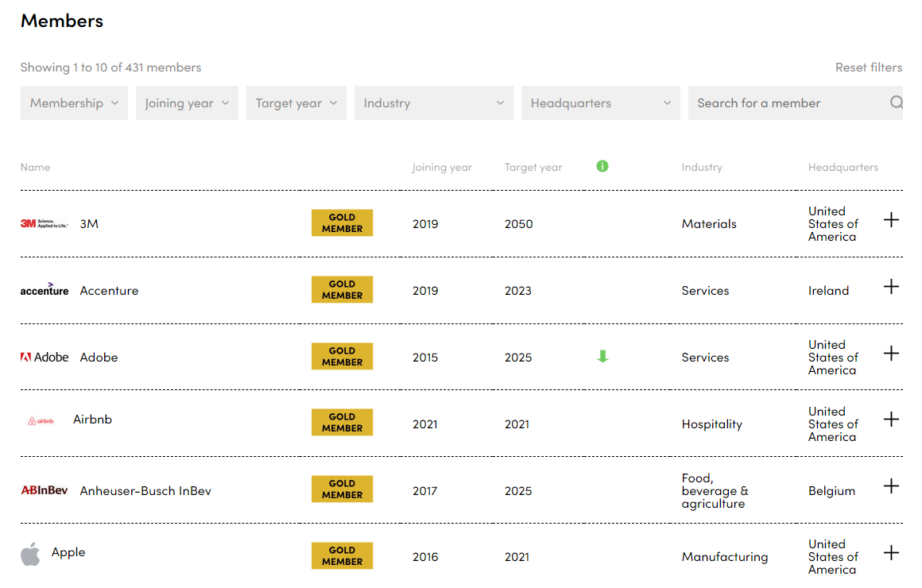Viewport: 922px width, 588px height.
Task: Click the Target year column header
Action: tap(533, 167)
